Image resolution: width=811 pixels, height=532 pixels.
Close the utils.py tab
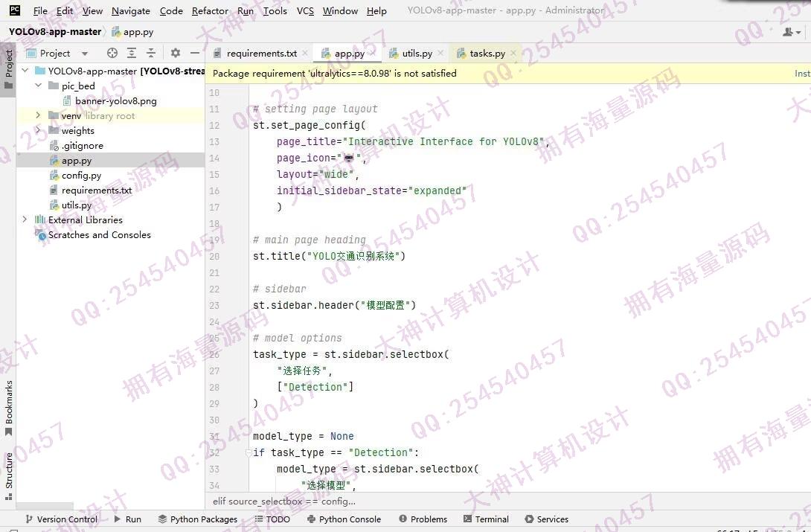coord(440,54)
